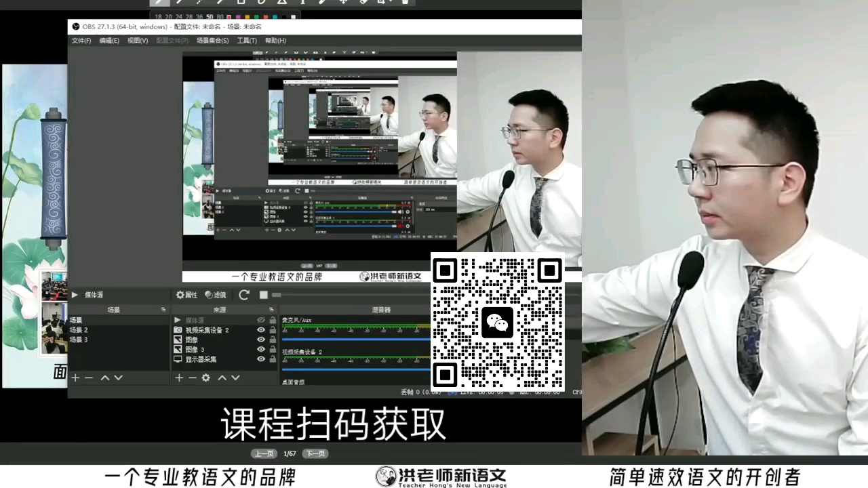This screenshot has width=868, height=488.
Task: Open the 场景集合(S) menu
Action: pyautogui.click(x=212, y=41)
